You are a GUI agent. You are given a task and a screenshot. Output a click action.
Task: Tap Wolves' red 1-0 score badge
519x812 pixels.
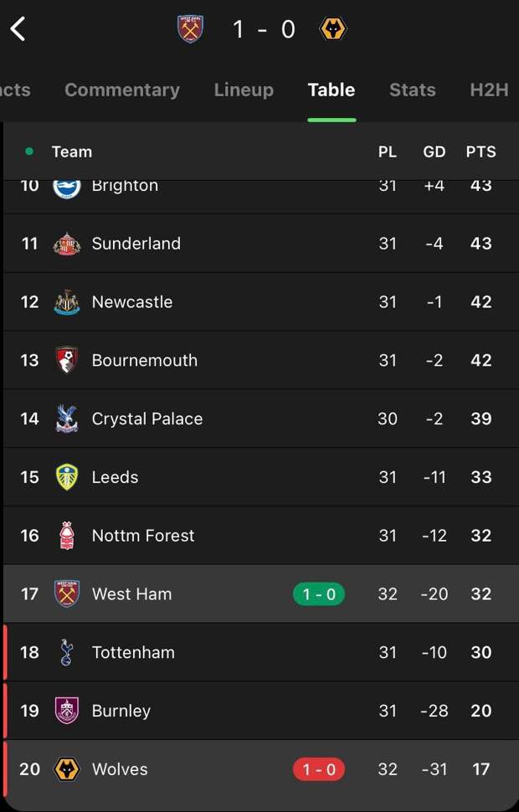[x=319, y=769]
